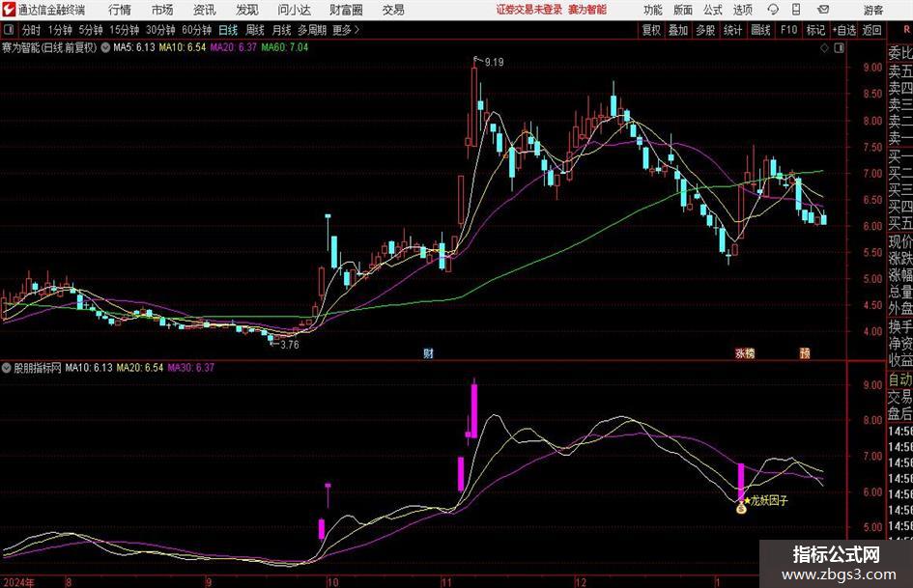Open the mail envelope icon
Image resolution: width=913 pixels, height=588 pixels.
point(823,10)
